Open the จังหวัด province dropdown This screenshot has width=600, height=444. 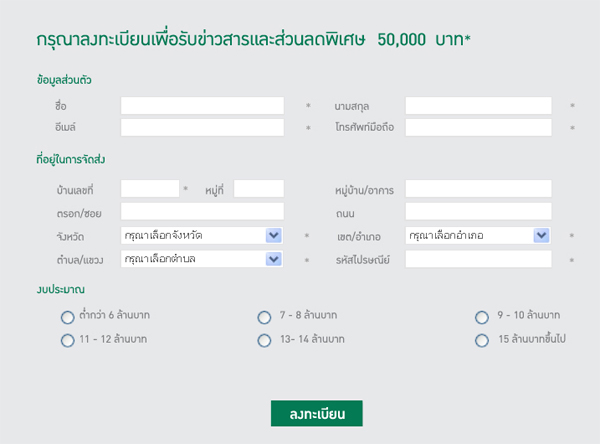click(x=202, y=235)
